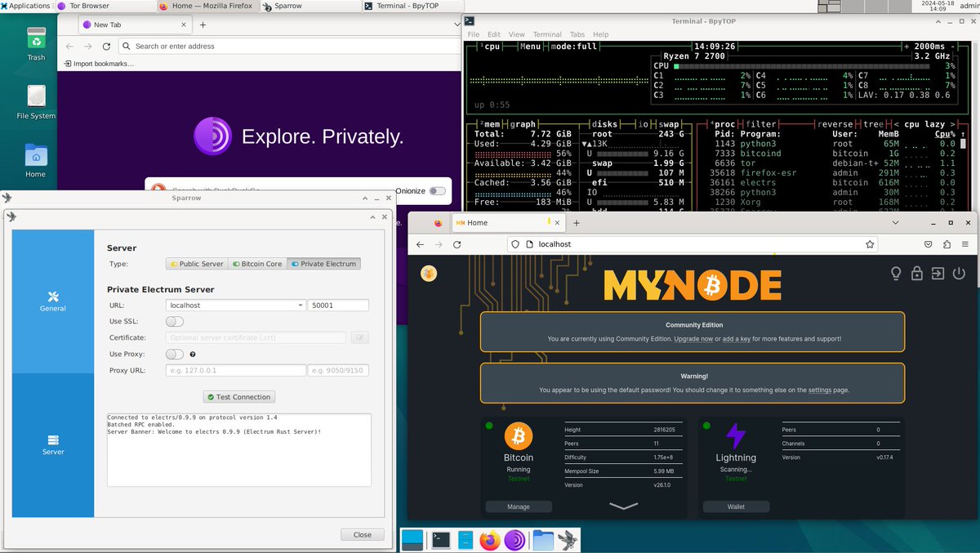Follow the settings page link in warning
The image size is (980, 553).
820,390
